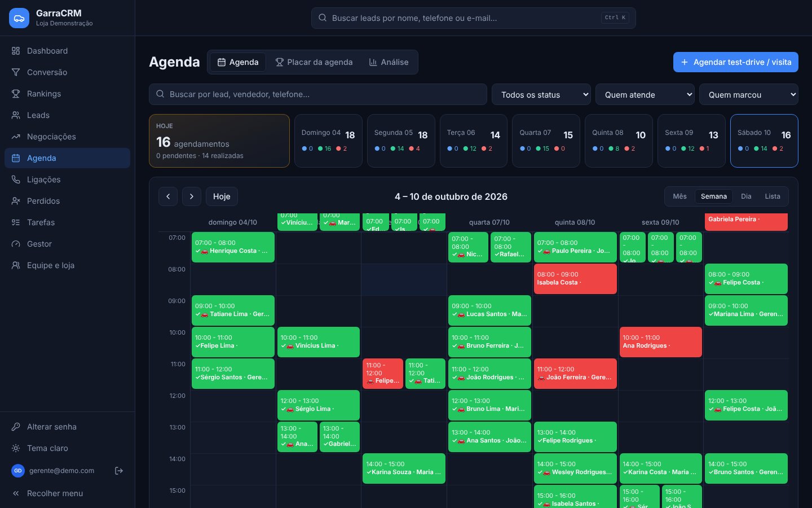
Task: Select Mês calendar view
Action: pyautogui.click(x=679, y=196)
